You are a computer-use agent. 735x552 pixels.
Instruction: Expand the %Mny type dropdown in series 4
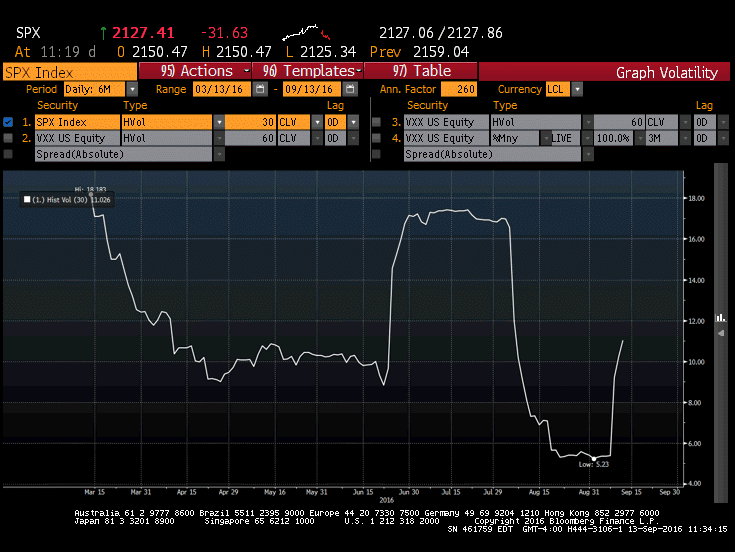(545, 138)
